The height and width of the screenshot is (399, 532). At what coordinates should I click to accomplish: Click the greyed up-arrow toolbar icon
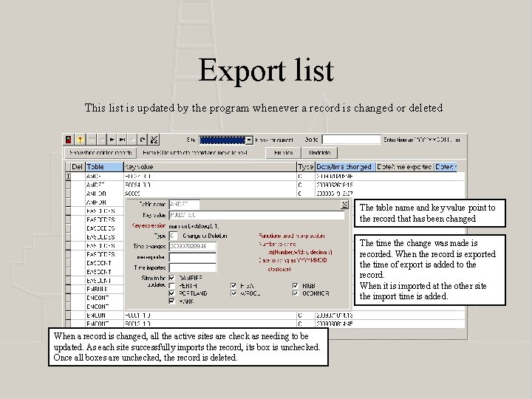132,140
